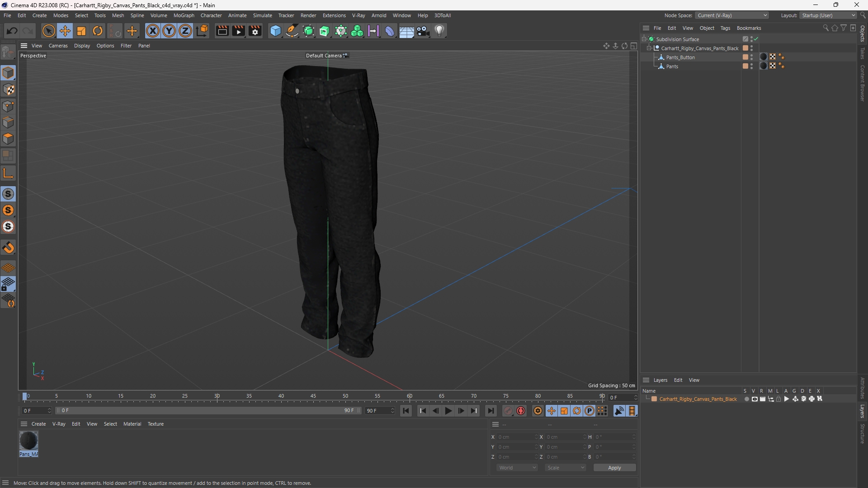Collapse Carhartt_Rigby_Canvas_Pants_Black object node
868x488 pixels.
pyautogui.click(x=649, y=48)
